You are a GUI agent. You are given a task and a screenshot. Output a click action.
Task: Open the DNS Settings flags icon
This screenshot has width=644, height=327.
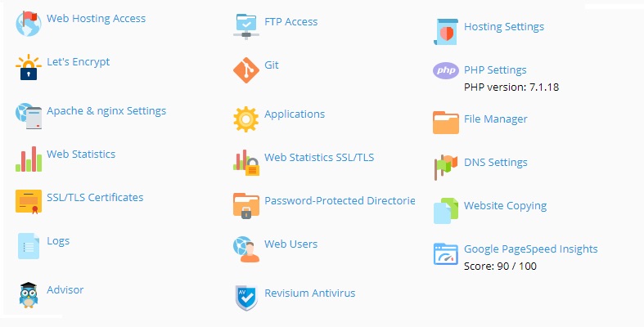pos(445,166)
